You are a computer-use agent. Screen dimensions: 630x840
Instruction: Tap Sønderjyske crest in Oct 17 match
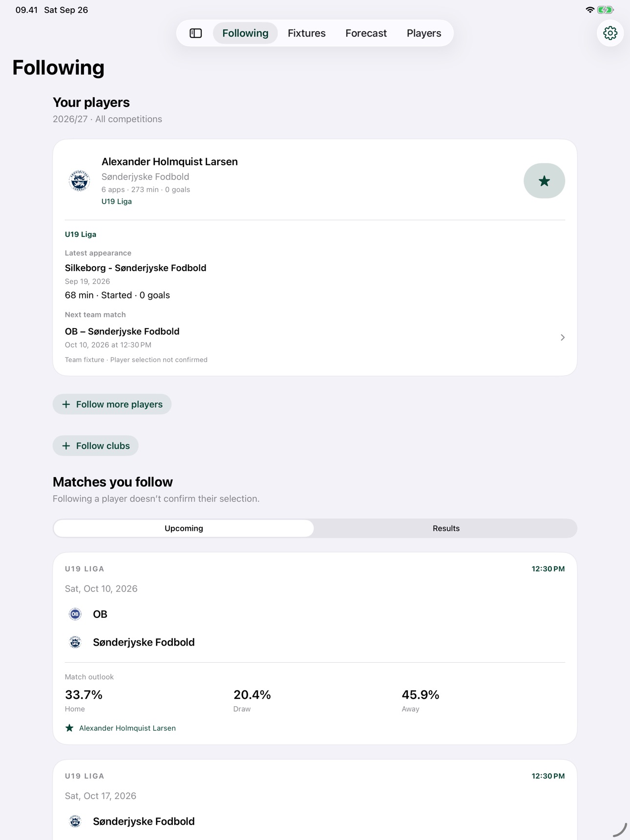pyautogui.click(x=75, y=821)
